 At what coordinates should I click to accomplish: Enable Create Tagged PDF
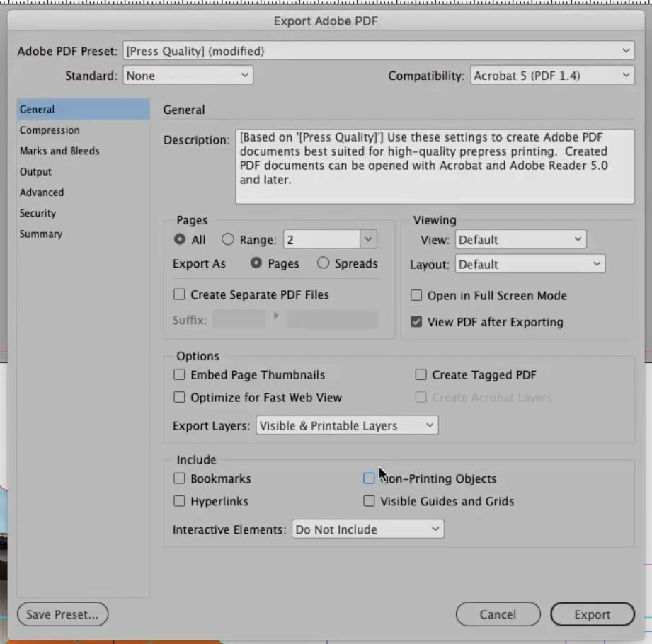click(421, 374)
